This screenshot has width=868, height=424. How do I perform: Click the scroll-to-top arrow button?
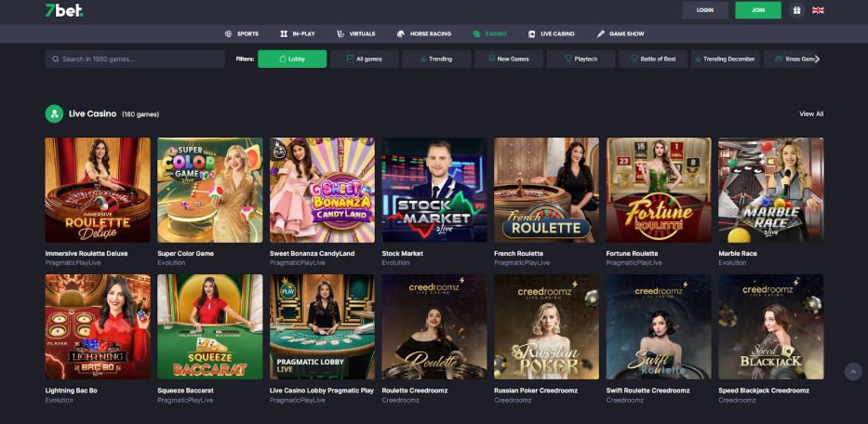pos(853,371)
